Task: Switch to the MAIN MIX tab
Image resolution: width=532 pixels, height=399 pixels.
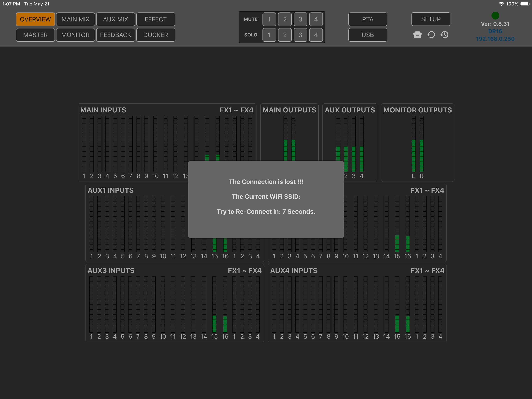Action: point(76,19)
